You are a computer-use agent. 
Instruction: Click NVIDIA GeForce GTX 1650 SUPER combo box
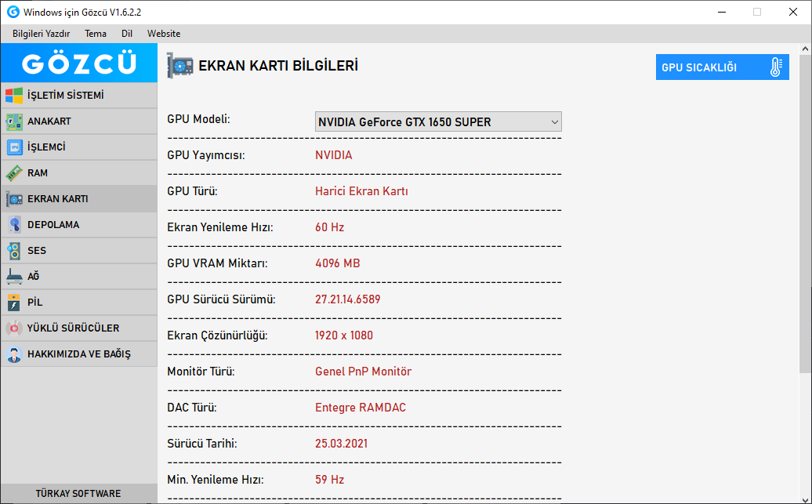(x=438, y=122)
